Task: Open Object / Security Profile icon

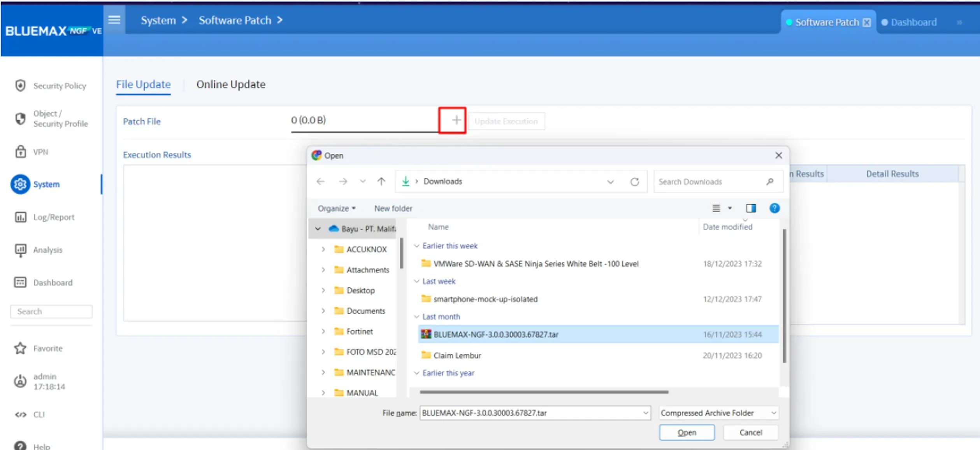Action: [20, 118]
